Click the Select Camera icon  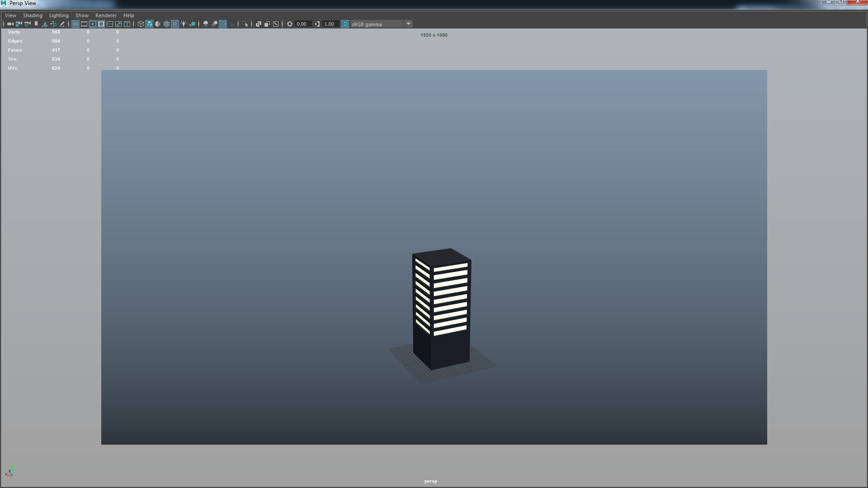(x=10, y=24)
